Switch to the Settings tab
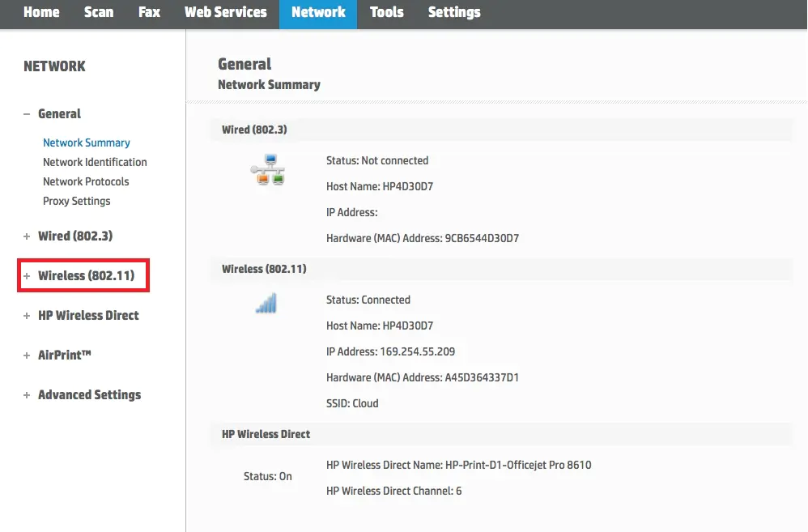This screenshot has height=532, width=808. point(453,12)
